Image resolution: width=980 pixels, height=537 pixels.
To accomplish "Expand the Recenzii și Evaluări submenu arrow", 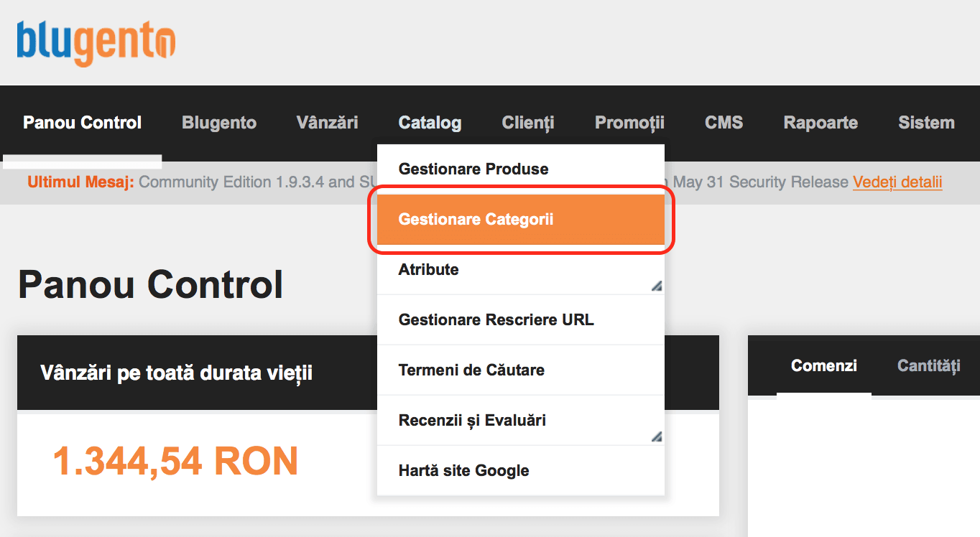I will click(657, 436).
